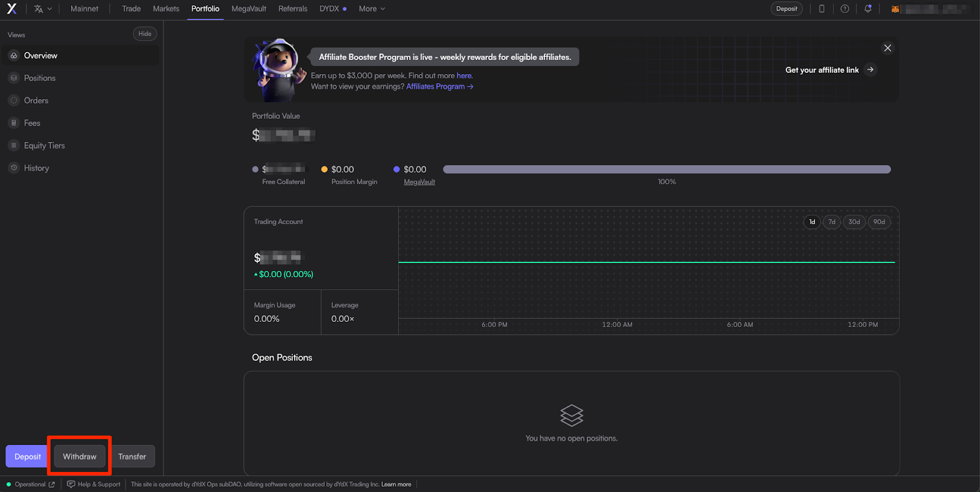
Task: Click the Equity Tiers sidebar icon
Action: pyautogui.click(x=14, y=146)
